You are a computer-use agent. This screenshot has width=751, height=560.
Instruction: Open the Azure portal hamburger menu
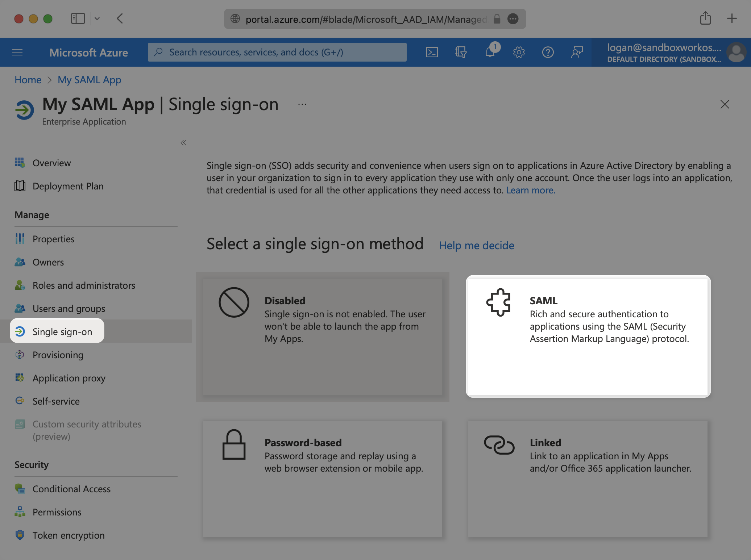(17, 53)
